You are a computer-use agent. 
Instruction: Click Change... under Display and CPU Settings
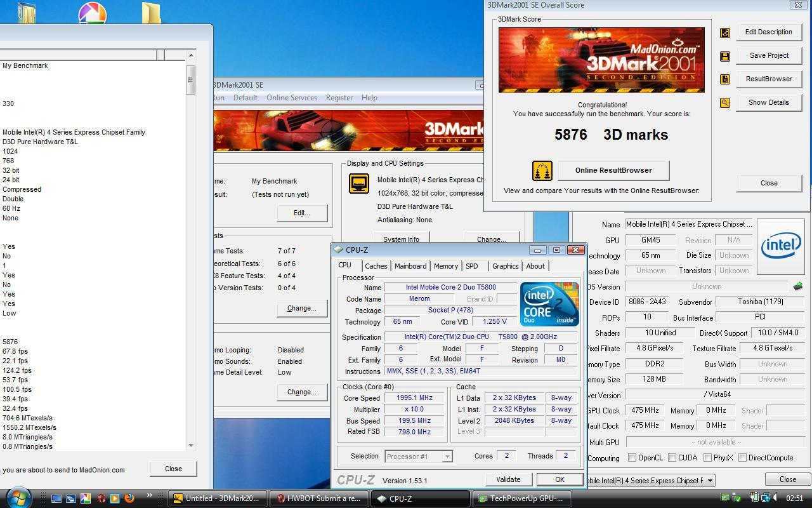tap(491, 239)
